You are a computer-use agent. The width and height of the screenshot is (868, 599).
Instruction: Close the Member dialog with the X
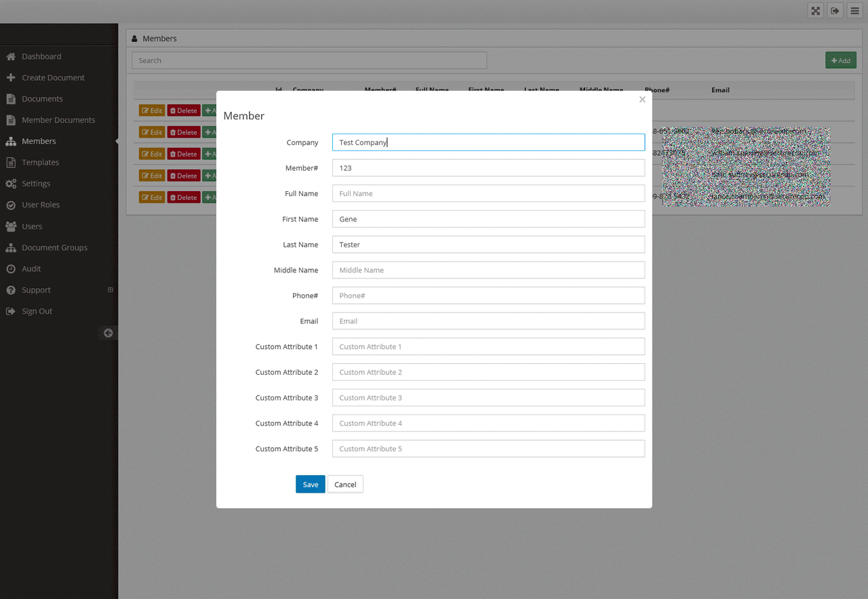coord(642,100)
